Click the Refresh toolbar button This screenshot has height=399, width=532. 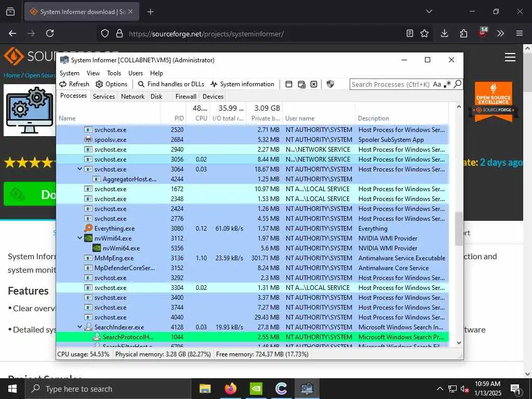pyautogui.click(x=74, y=84)
